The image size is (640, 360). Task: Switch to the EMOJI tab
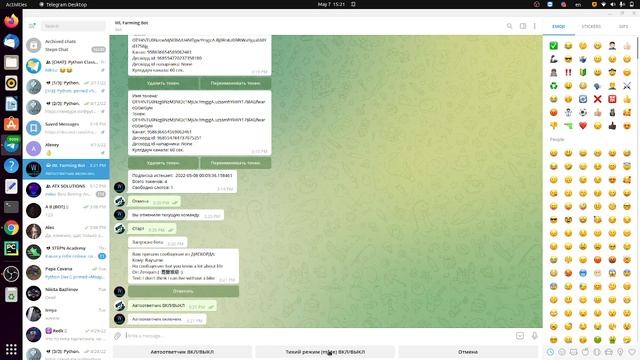coord(558,27)
